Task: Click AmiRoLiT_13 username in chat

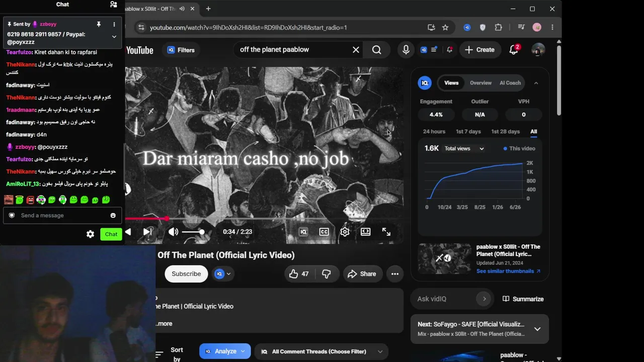Action: point(23,184)
